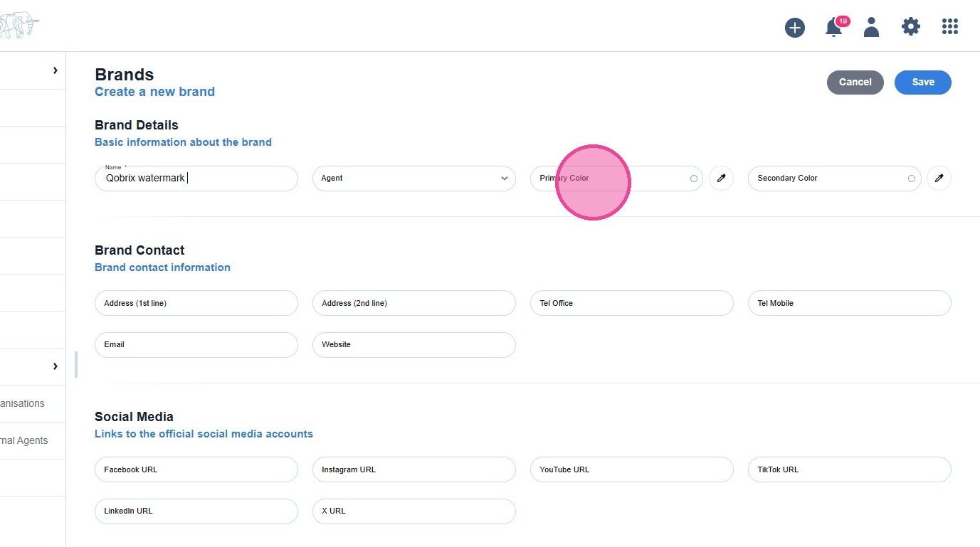Click the Secondary Color swatch circle
The height and width of the screenshot is (547, 980).
point(912,179)
